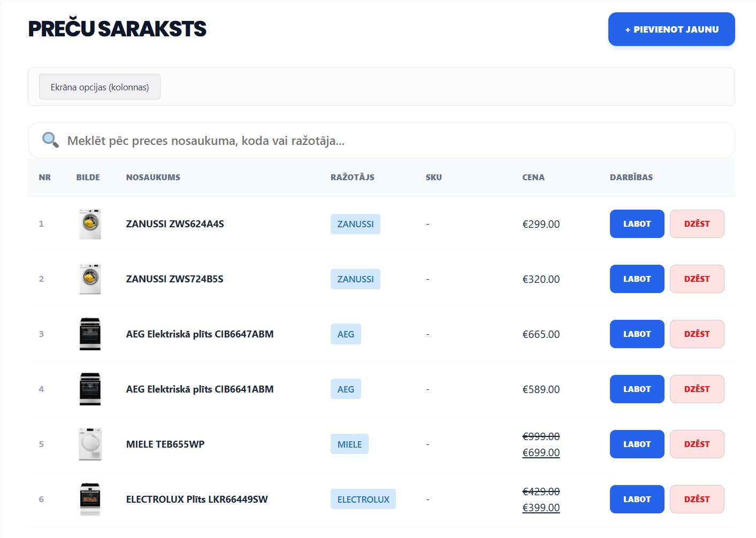Open ZANUSSI ZWS624A4S washing machine thumbnail
756x538 pixels.
tap(90, 224)
